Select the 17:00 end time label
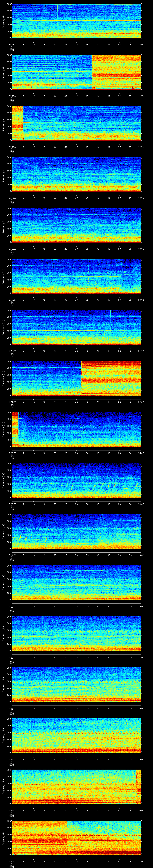This screenshot has width=153, height=868. [x=141, y=147]
